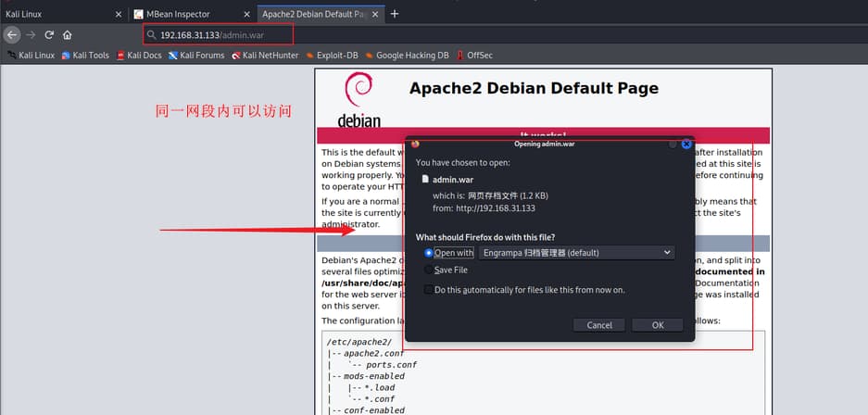Confirm with OK in the download dialog
The image size is (868, 415).
[658, 325]
